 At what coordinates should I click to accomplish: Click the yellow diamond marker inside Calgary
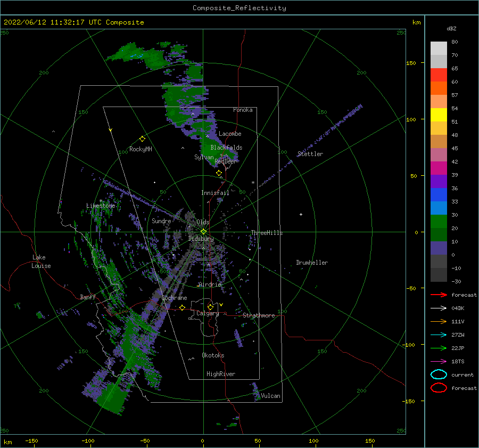[210, 307]
